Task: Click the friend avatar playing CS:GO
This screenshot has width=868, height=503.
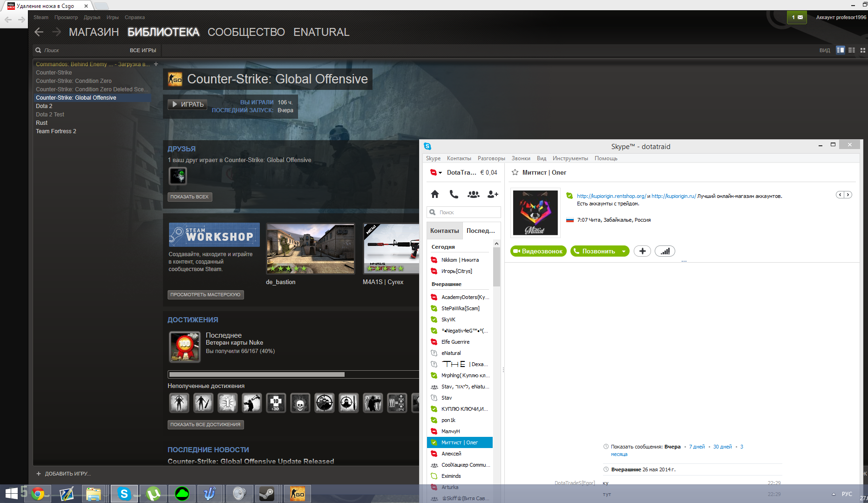Action: click(x=178, y=176)
